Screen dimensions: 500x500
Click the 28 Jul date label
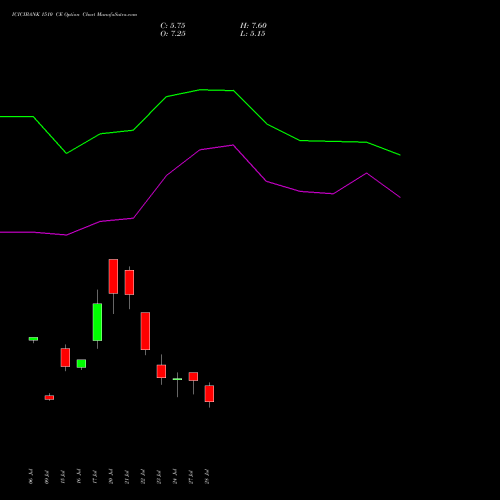(x=207, y=476)
